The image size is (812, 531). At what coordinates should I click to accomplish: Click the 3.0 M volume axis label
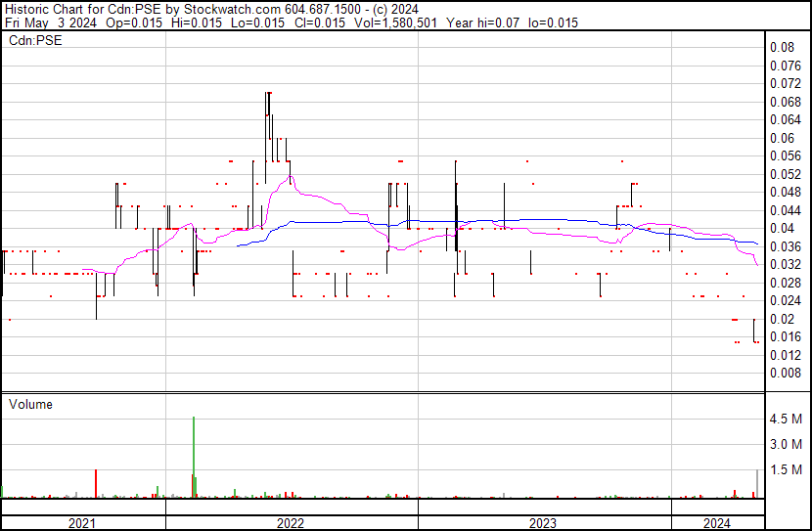(786, 444)
